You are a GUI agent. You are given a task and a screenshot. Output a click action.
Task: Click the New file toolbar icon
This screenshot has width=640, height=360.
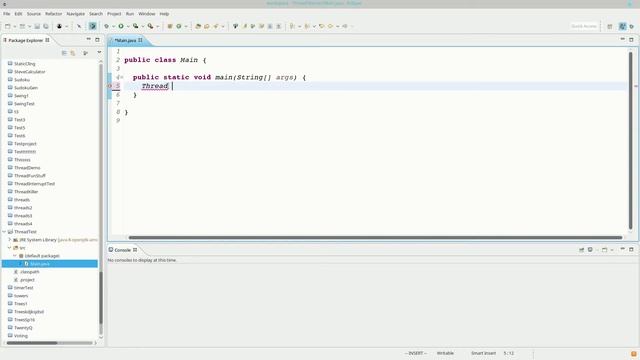(8, 26)
